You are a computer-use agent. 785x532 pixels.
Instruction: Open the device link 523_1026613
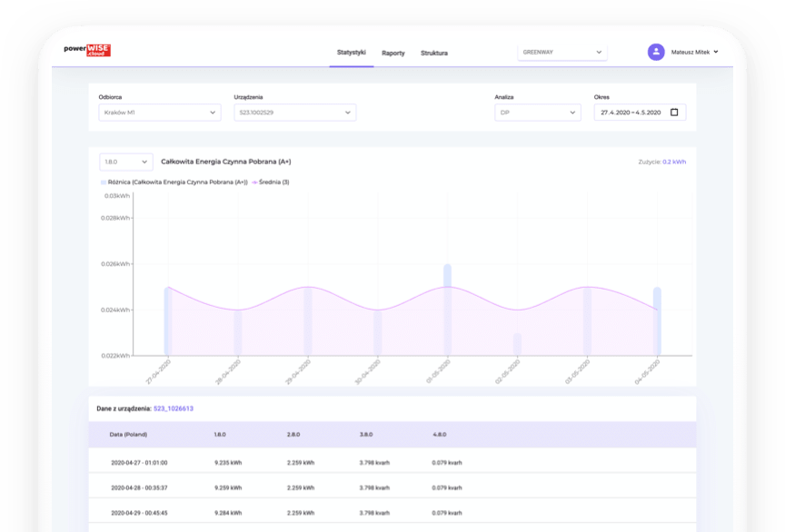point(174,409)
